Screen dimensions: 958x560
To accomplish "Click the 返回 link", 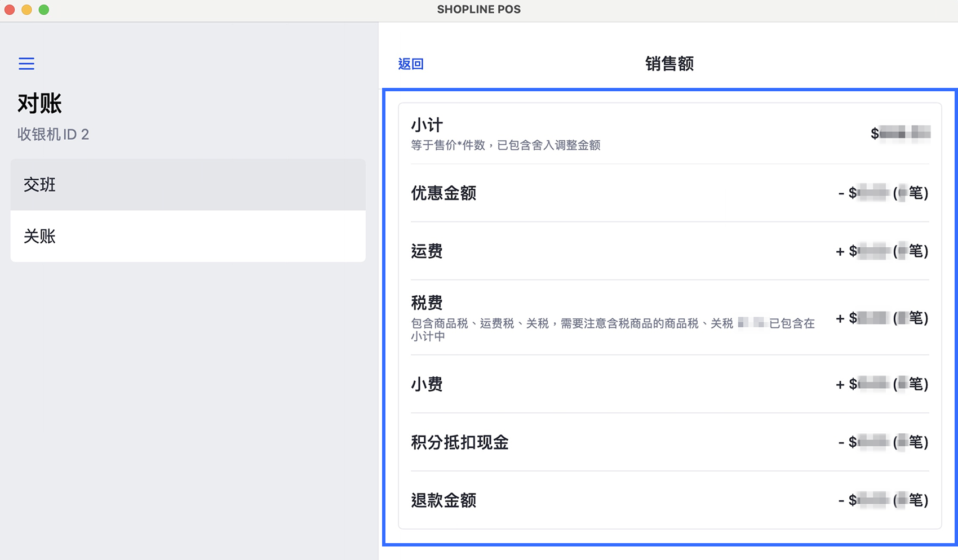I will click(411, 64).
